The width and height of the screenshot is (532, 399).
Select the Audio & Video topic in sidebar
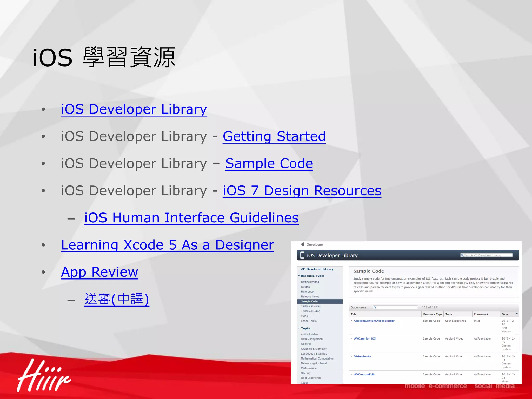[x=309, y=334]
